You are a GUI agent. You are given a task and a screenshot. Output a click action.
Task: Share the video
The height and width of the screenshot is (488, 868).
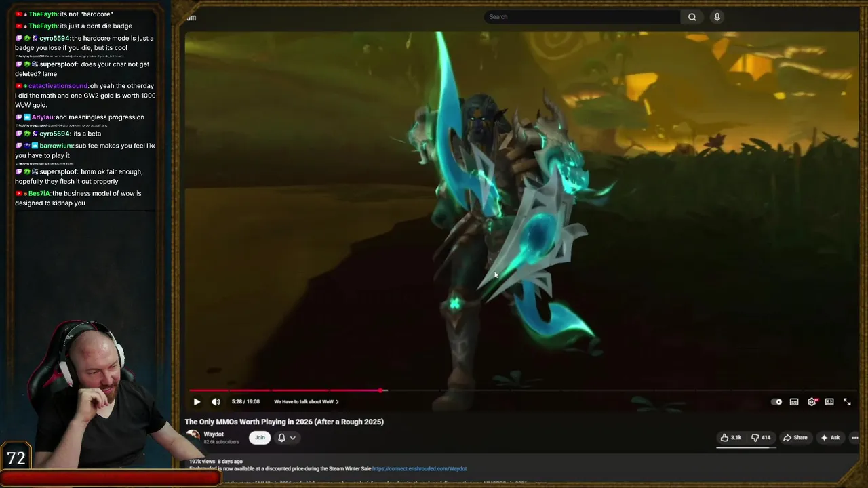[x=795, y=438]
